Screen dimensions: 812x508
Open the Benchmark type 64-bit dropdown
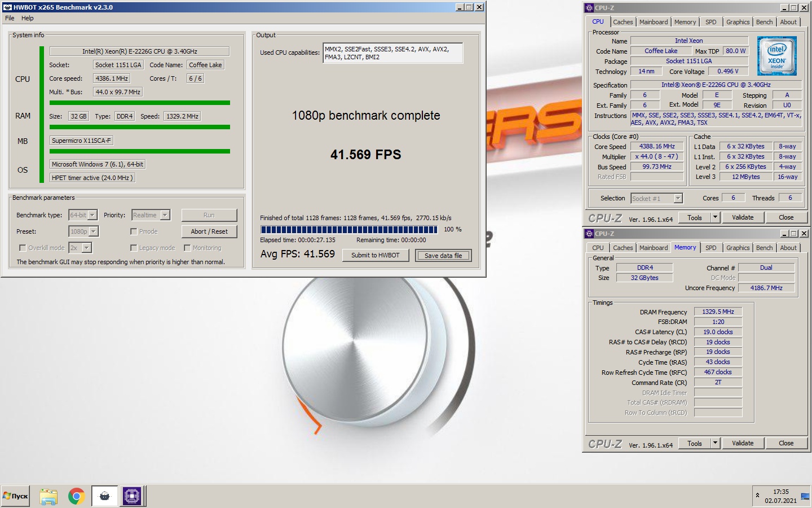point(83,215)
